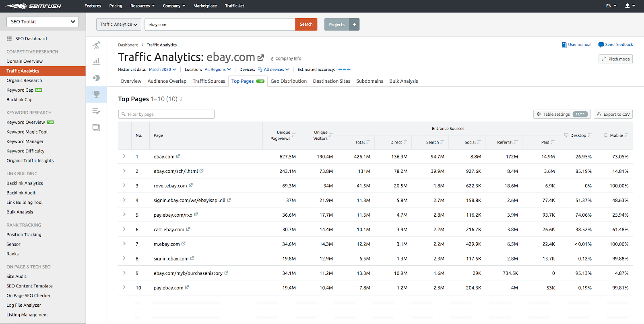
Task: Open external link icon for rover.ebay.com
Action: click(x=191, y=185)
